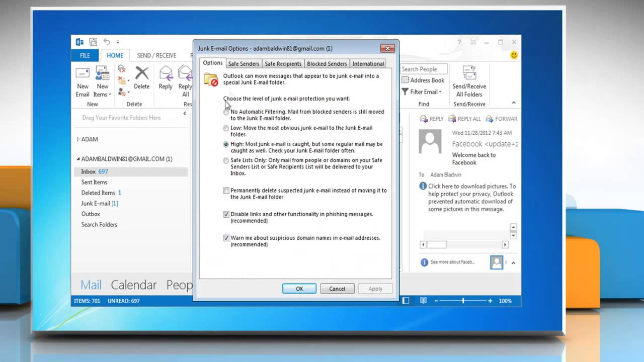Click the reading pane horizontal scrollbar thumb
This screenshot has width=644, height=362.
coord(437,244)
